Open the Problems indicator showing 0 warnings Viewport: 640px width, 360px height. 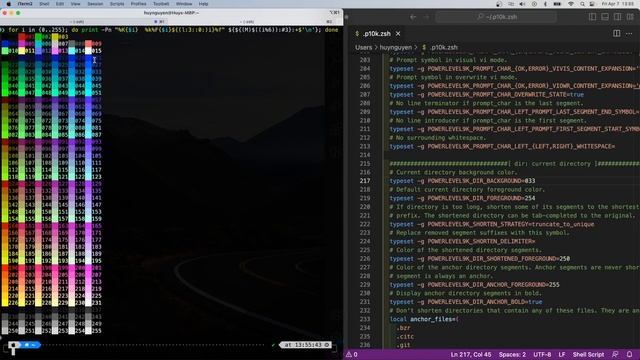pos(352,355)
